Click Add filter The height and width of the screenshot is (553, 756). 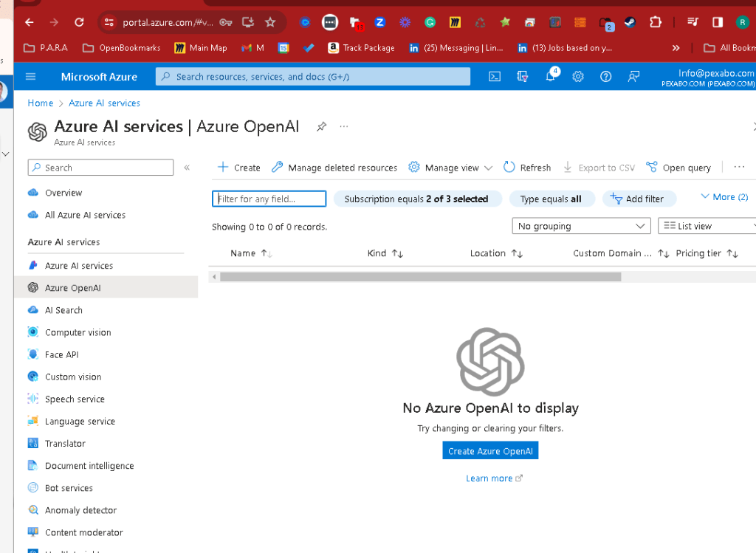(639, 199)
